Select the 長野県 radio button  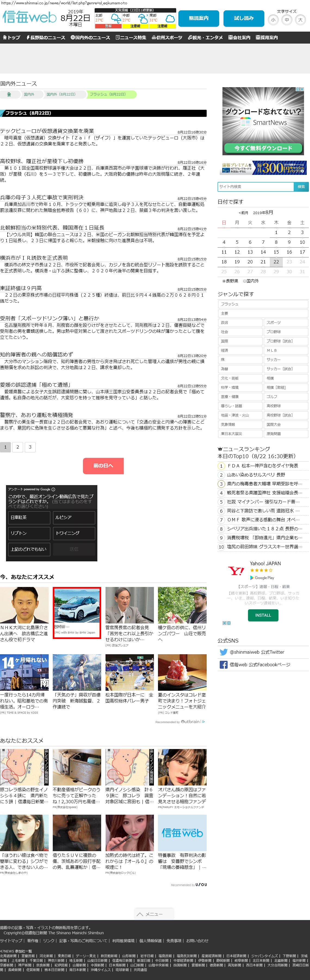click(224, 281)
